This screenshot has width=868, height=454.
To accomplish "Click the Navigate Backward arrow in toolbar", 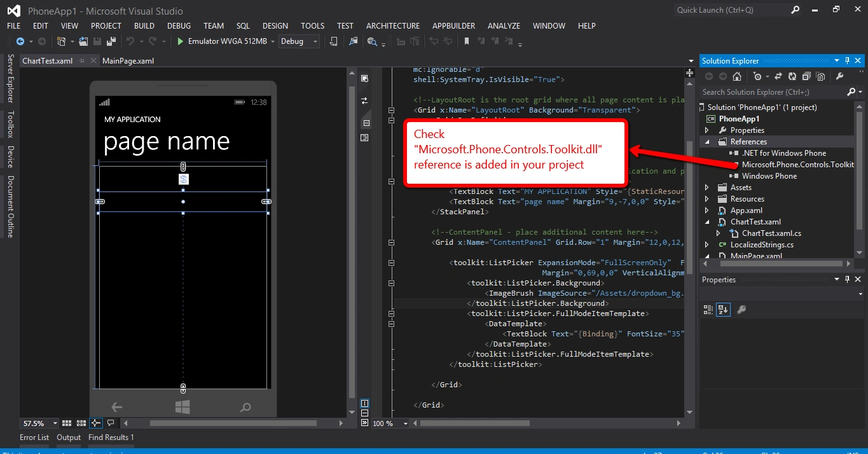I will click(20, 41).
